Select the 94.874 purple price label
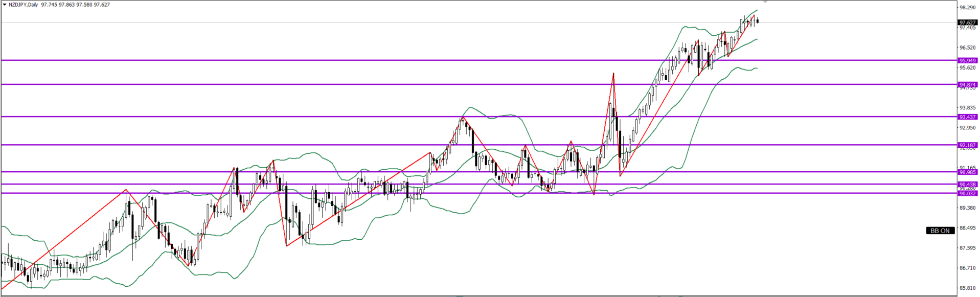 [967, 84]
